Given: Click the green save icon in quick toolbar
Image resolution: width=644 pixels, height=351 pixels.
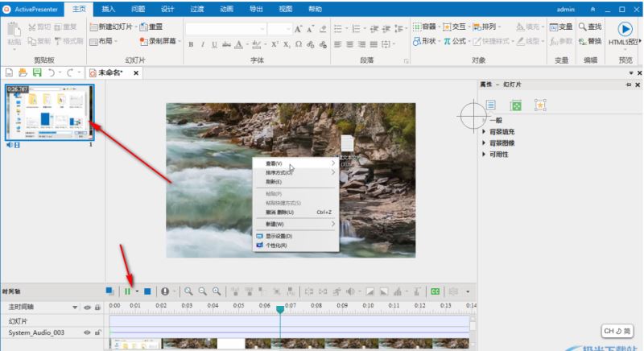Looking at the screenshot, I should tap(36, 72).
